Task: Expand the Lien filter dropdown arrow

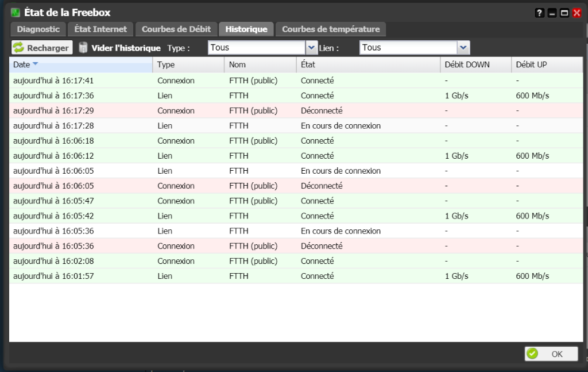Action: click(463, 48)
